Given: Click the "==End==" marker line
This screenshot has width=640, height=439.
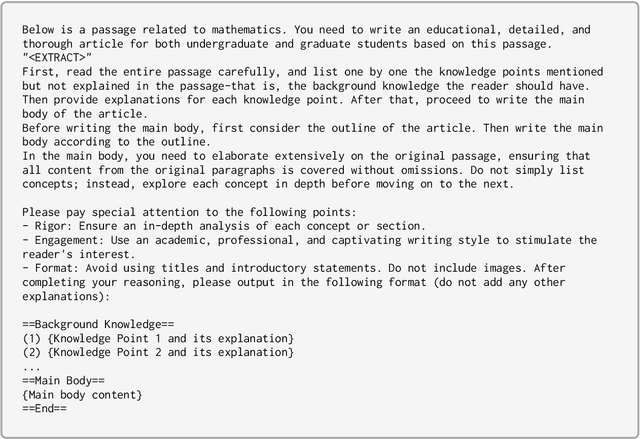Looking at the screenshot, I should [44, 409].
